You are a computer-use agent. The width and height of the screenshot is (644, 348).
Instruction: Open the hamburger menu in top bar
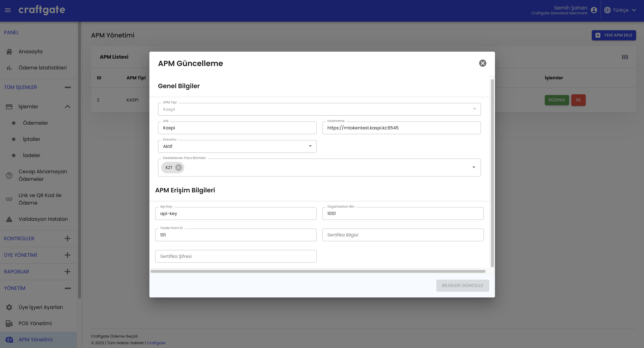[8, 10]
